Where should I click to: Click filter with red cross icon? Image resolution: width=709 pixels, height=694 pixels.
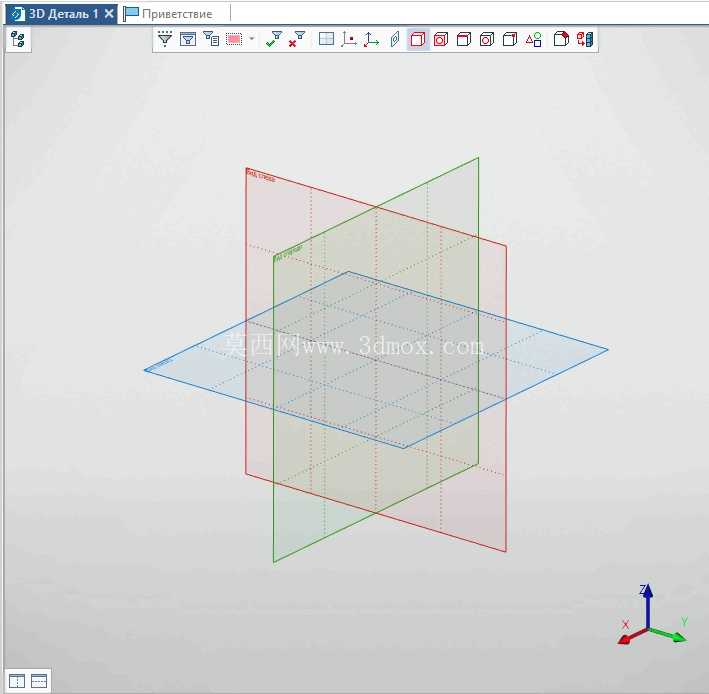click(x=297, y=39)
